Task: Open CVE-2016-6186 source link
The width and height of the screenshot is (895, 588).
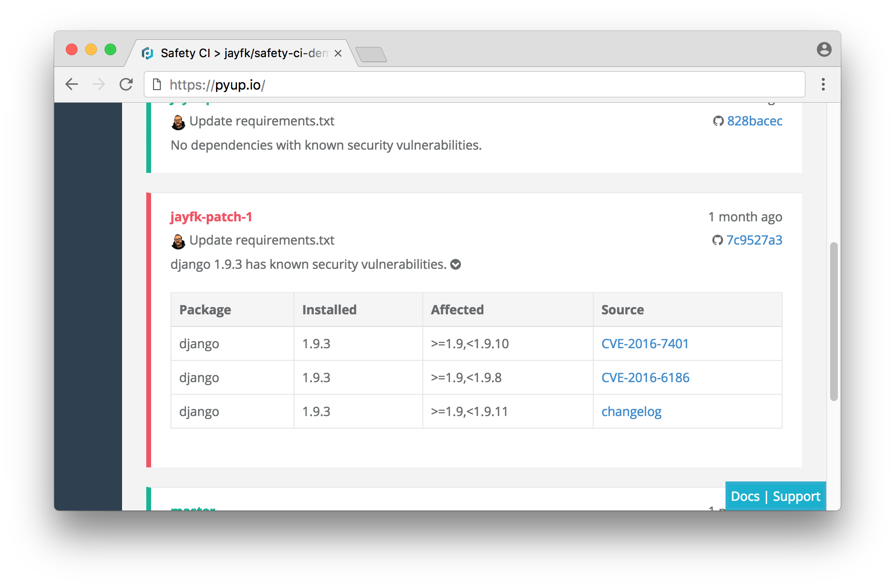Action: (645, 378)
